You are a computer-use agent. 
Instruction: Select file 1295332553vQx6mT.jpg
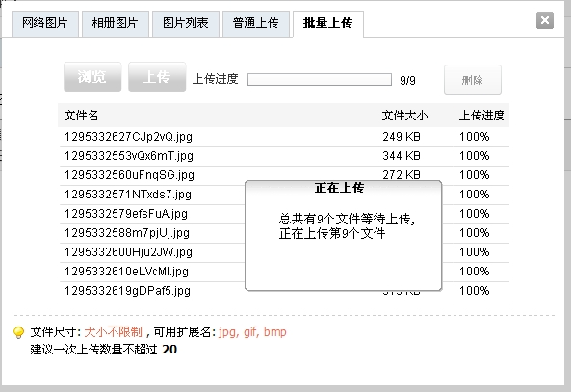pyautogui.click(x=129, y=156)
